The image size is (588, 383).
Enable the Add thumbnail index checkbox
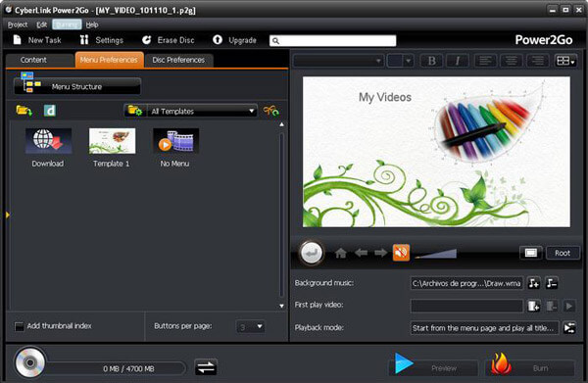[x=19, y=326]
